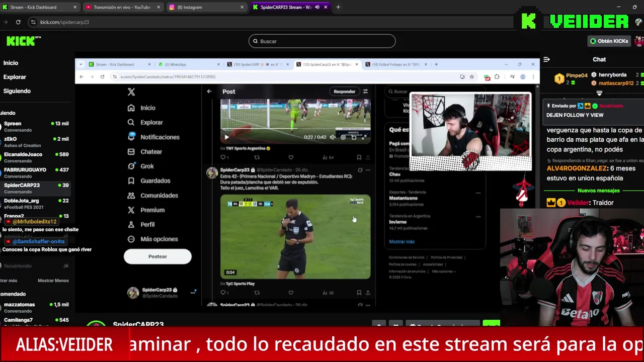Screen dimensions: 644x362
Task: Open Más opciones in X sidebar
Action: pos(152,239)
